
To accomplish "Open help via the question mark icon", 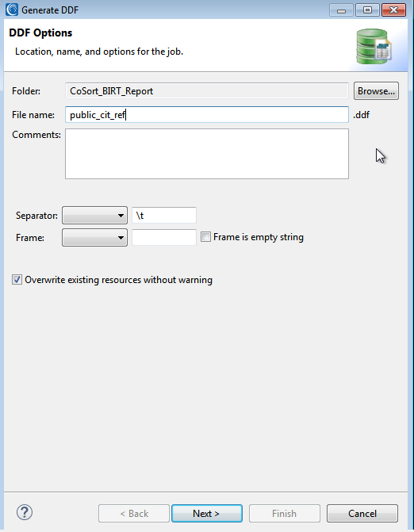I will point(25,512).
